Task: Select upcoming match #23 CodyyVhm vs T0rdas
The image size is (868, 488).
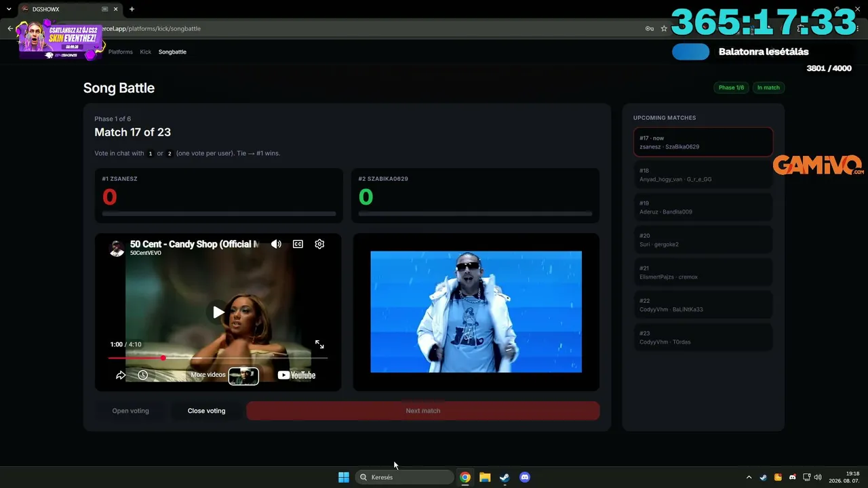Action: click(x=703, y=338)
